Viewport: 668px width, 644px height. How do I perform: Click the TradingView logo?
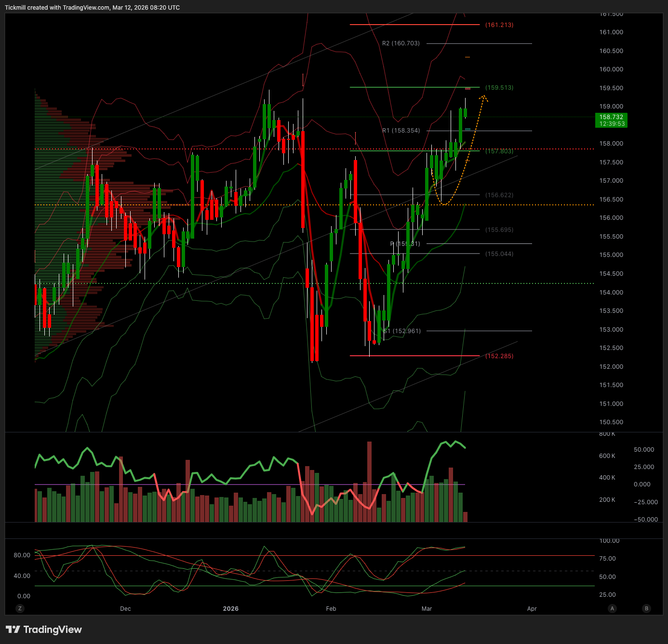(44, 630)
